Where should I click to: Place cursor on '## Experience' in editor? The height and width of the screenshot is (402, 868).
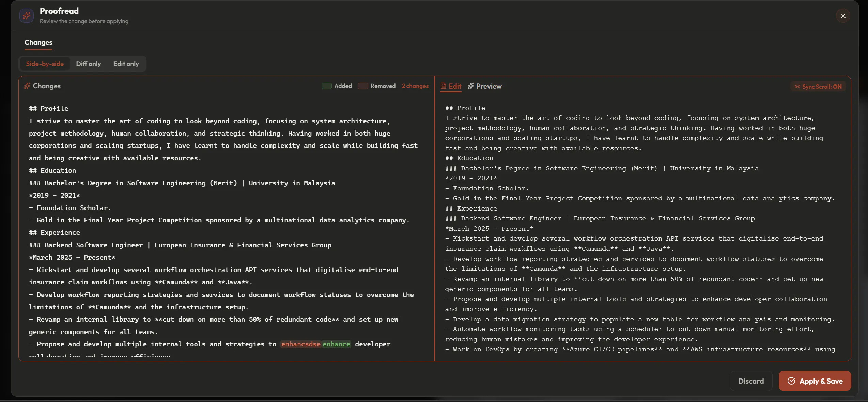(x=471, y=208)
